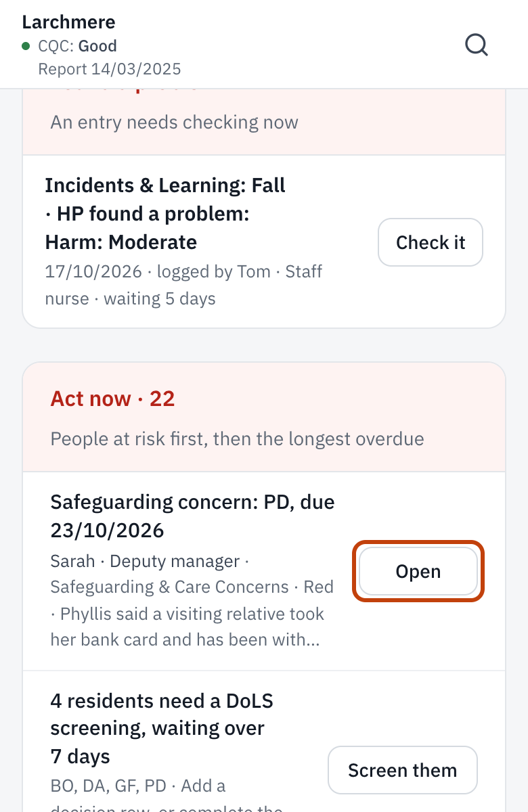The width and height of the screenshot is (528, 812).
Task: Open the safeguarding concern for PD
Action: [x=418, y=571]
